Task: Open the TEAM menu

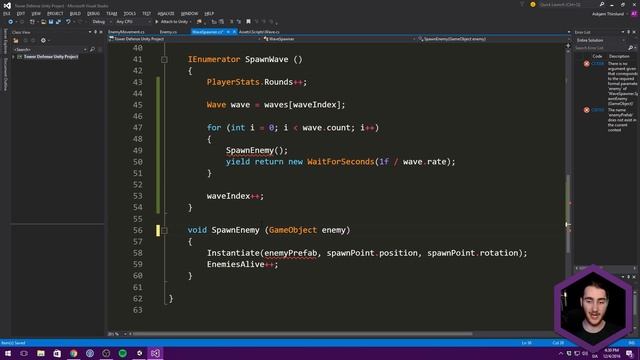Action: [111, 13]
